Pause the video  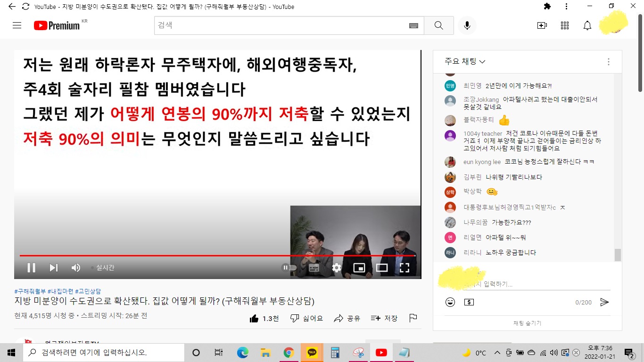click(31, 268)
